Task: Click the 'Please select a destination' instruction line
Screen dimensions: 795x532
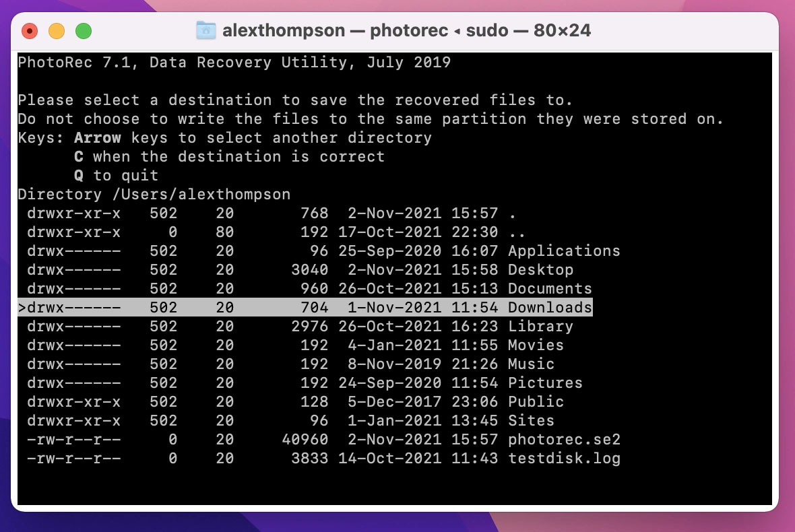Action: tap(295, 100)
